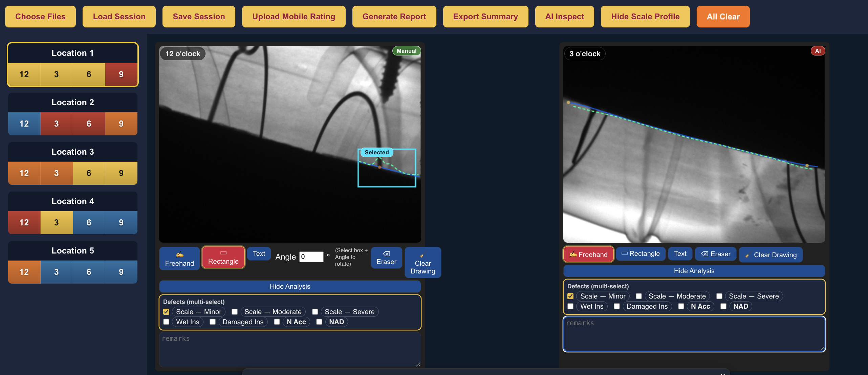The image size is (868, 375).
Task: Choose the Eraser tool for the 3 o'clock image
Action: (x=715, y=253)
